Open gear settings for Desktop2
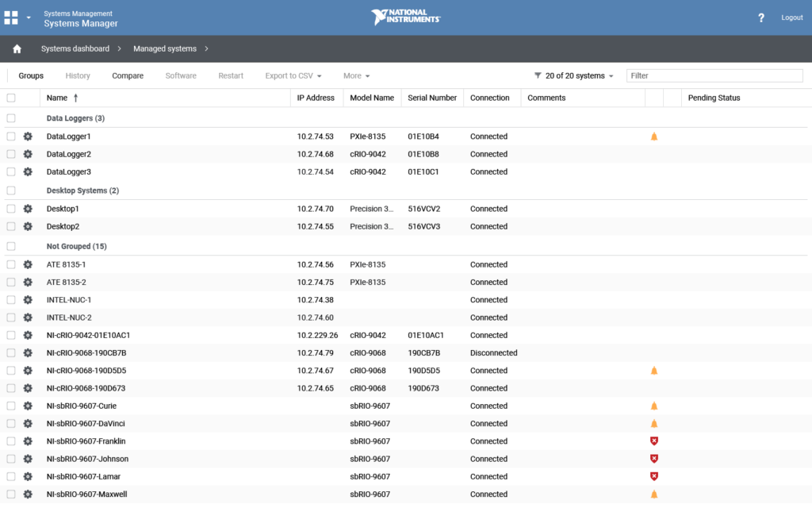This screenshot has width=812, height=508. tap(28, 226)
